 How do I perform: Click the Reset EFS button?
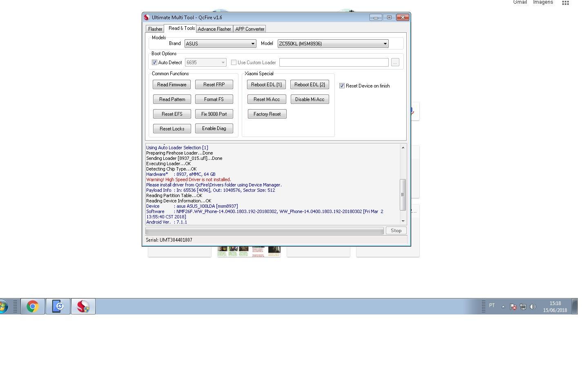point(172,114)
